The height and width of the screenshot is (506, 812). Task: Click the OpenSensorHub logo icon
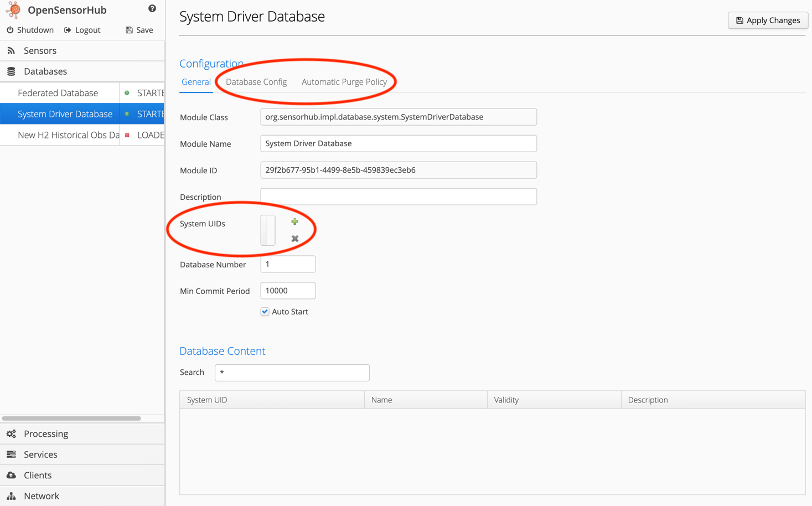click(12, 9)
